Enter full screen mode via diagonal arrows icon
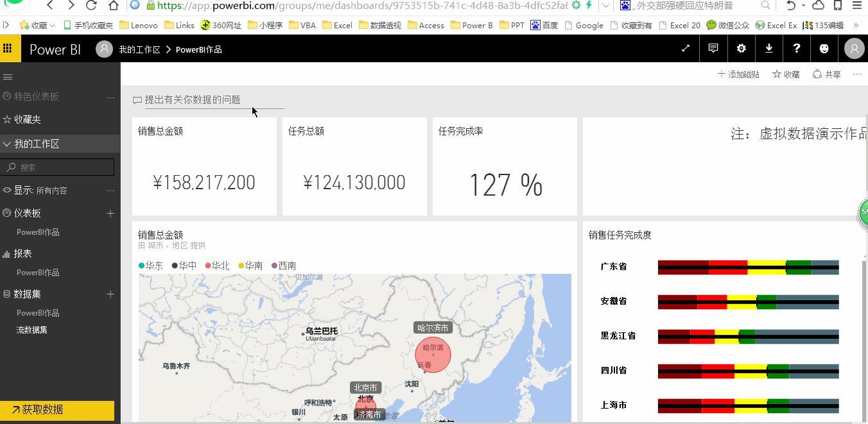Image resolution: width=868 pixels, height=424 pixels. click(685, 48)
